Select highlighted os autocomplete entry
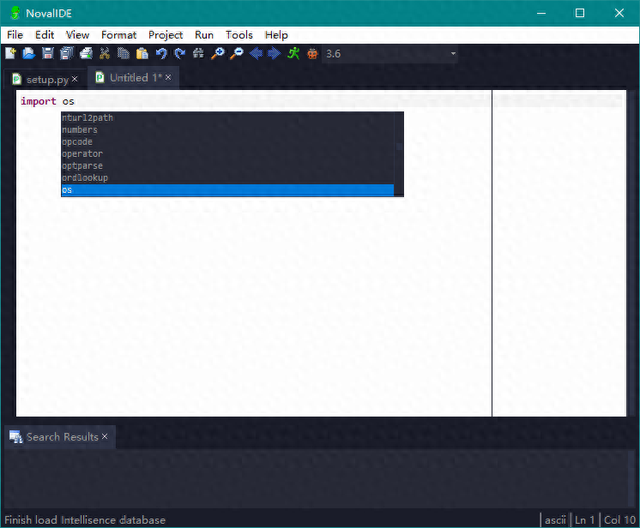Viewport: 640px width, 528px height. [x=227, y=190]
